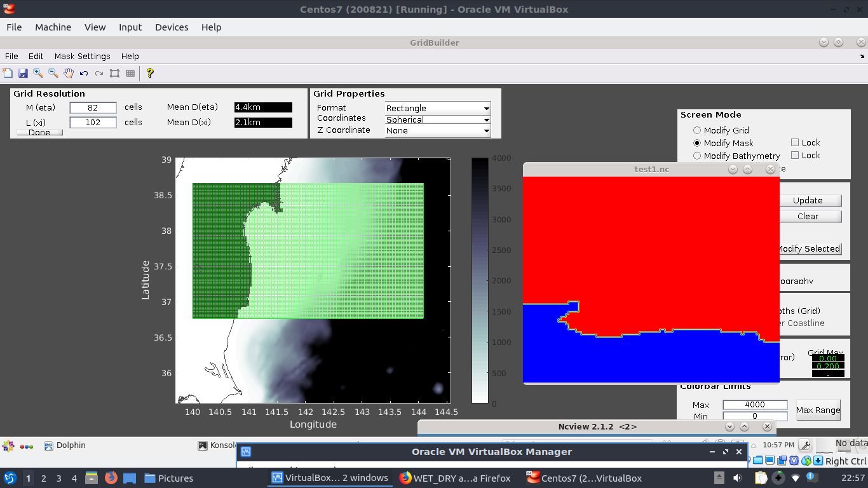Viewport: 868px width, 488px height.
Task: Expand the Coordinates dropdown showing Spherical
Action: click(x=438, y=119)
